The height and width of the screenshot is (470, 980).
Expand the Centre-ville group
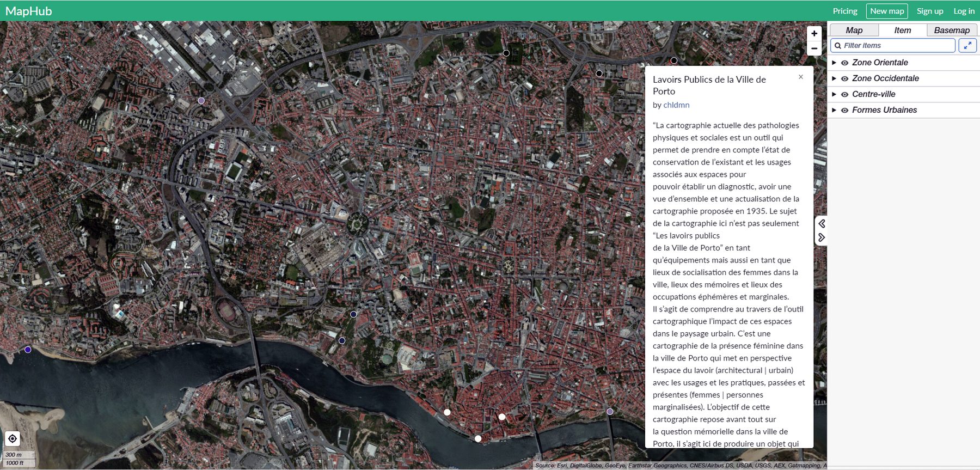(x=834, y=94)
